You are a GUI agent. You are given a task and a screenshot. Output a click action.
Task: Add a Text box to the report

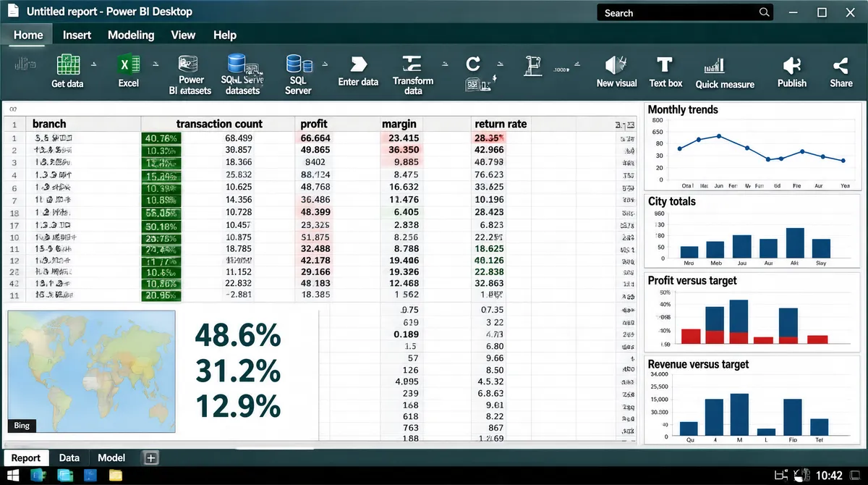click(x=665, y=72)
